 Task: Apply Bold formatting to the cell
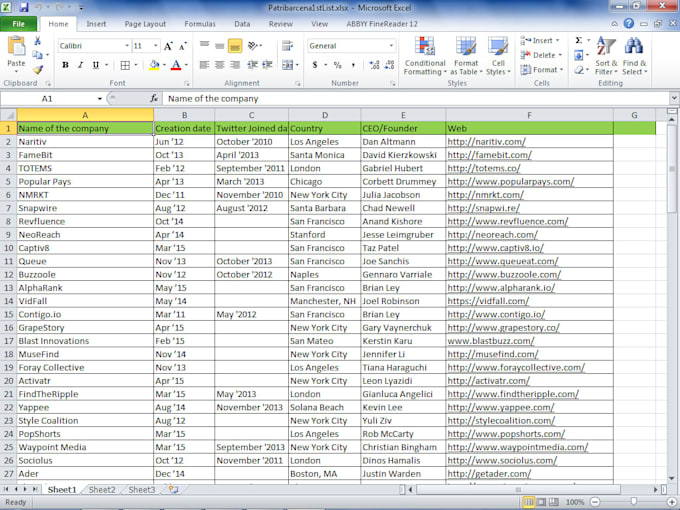66,65
